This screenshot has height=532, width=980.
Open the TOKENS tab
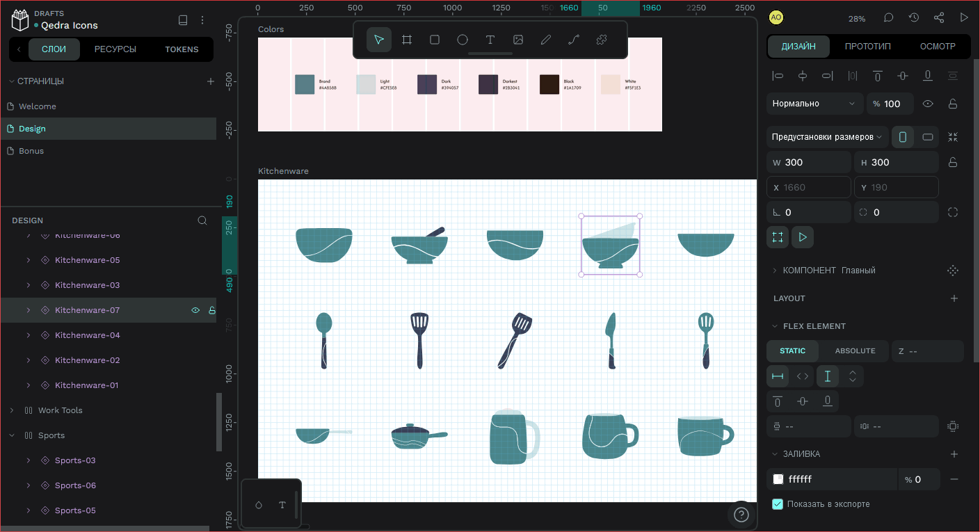(x=182, y=49)
